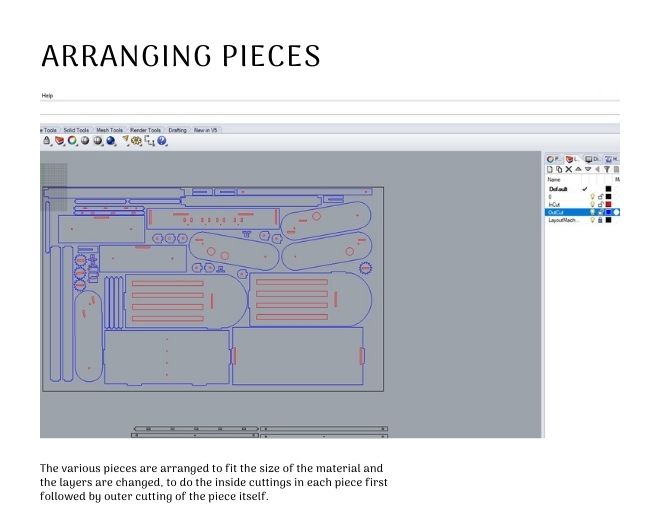Select the layer named 0
This screenshot has height=528, width=660.
[x=583, y=197]
